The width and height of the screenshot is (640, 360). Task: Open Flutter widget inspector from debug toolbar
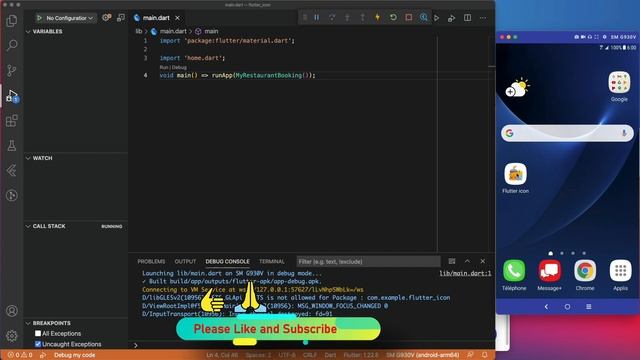click(424, 18)
